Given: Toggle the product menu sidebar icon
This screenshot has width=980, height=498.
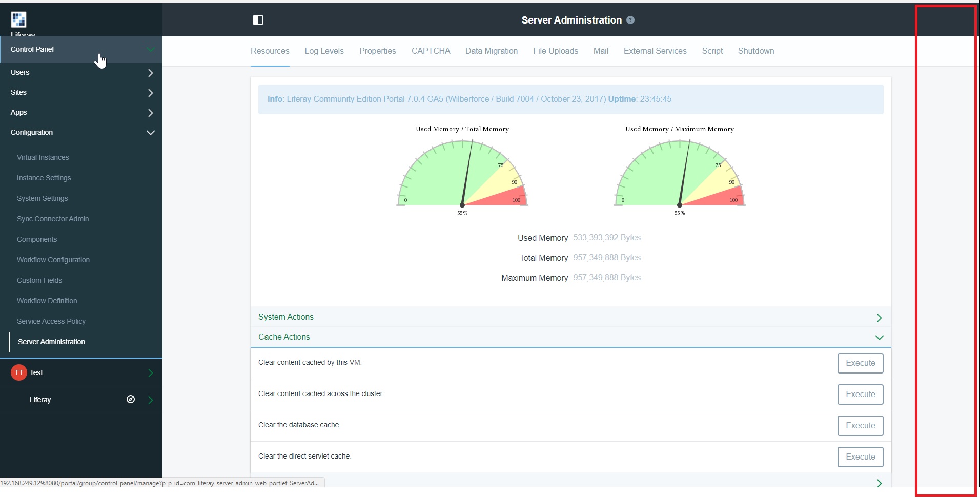Looking at the screenshot, I should click(x=258, y=20).
